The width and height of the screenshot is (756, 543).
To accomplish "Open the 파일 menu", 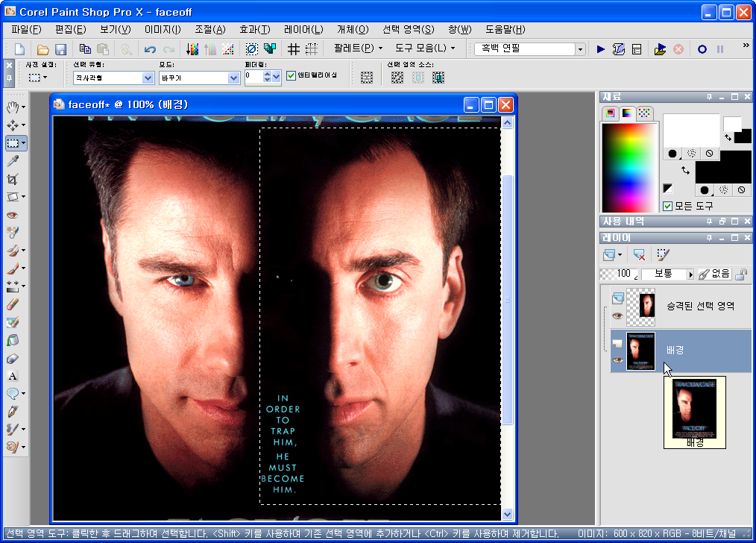I will 26,29.
